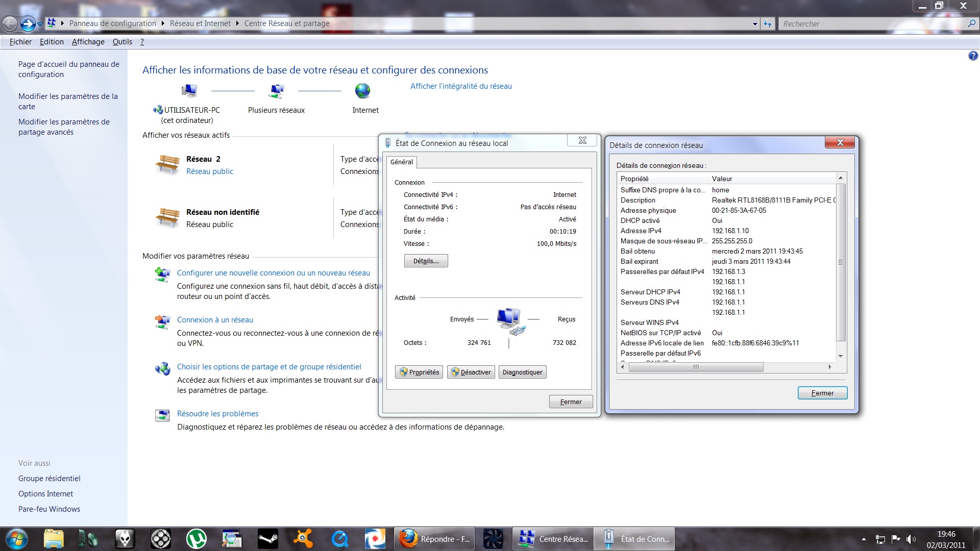
Task: Select the Général tab
Action: click(402, 162)
